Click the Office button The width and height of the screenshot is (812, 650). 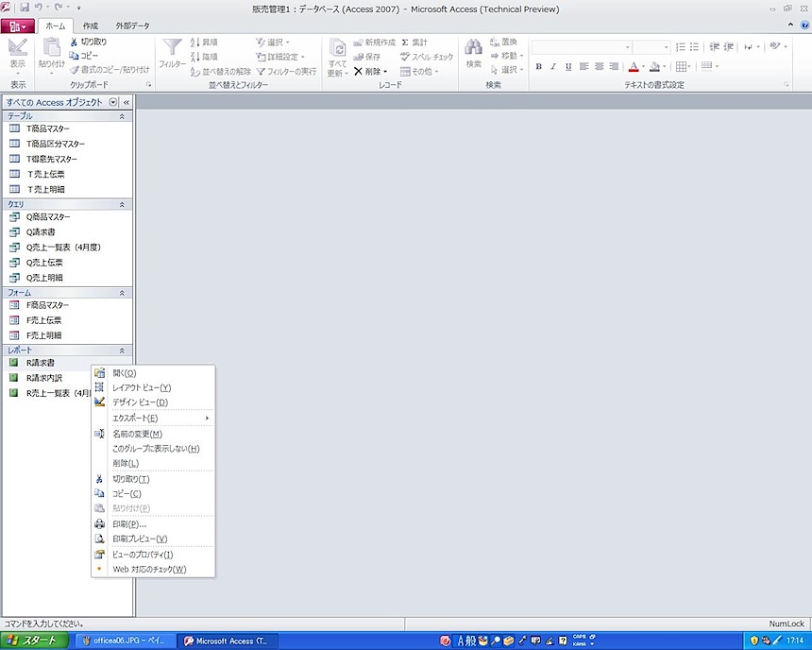18,26
